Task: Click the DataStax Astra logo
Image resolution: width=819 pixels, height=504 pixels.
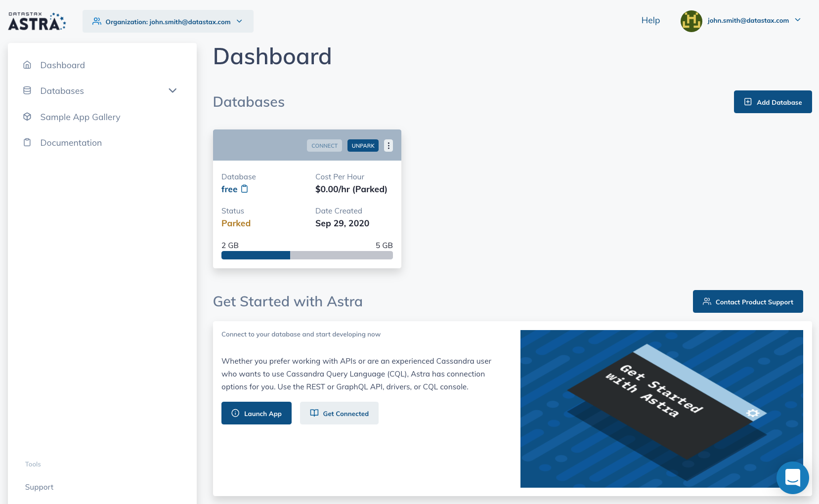Action: click(x=37, y=21)
